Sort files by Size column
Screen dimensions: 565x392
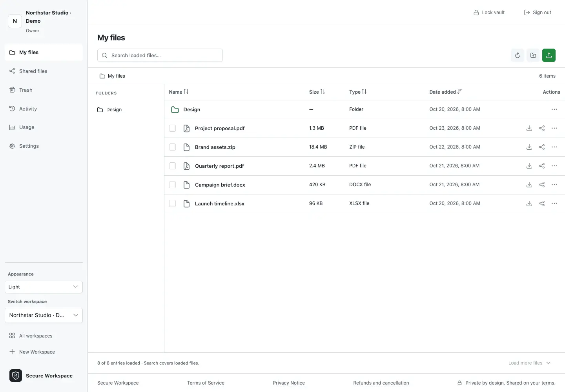tap(317, 92)
